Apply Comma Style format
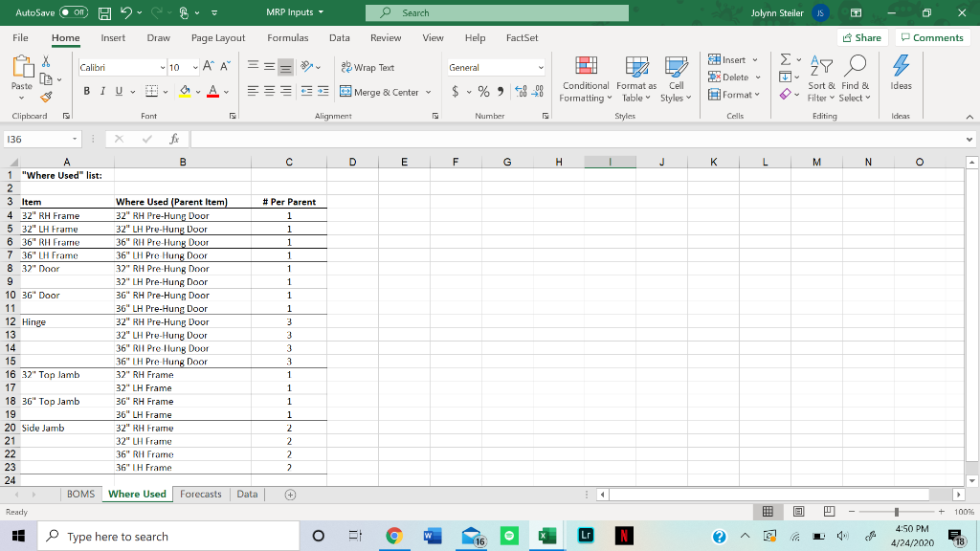 point(500,92)
